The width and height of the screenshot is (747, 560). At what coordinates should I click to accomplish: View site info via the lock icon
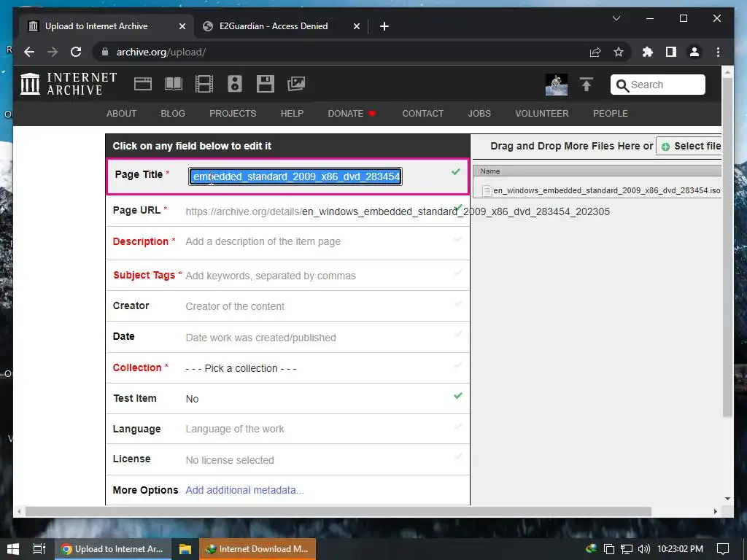click(x=104, y=52)
